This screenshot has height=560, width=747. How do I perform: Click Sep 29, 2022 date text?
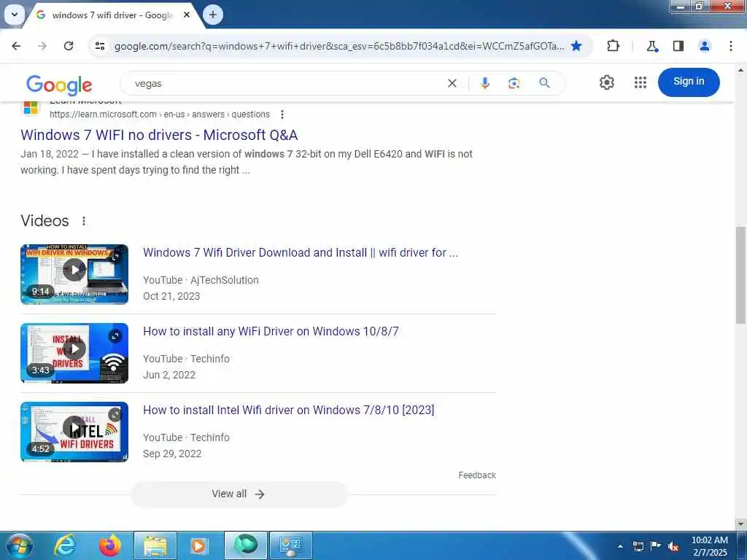[172, 454]
